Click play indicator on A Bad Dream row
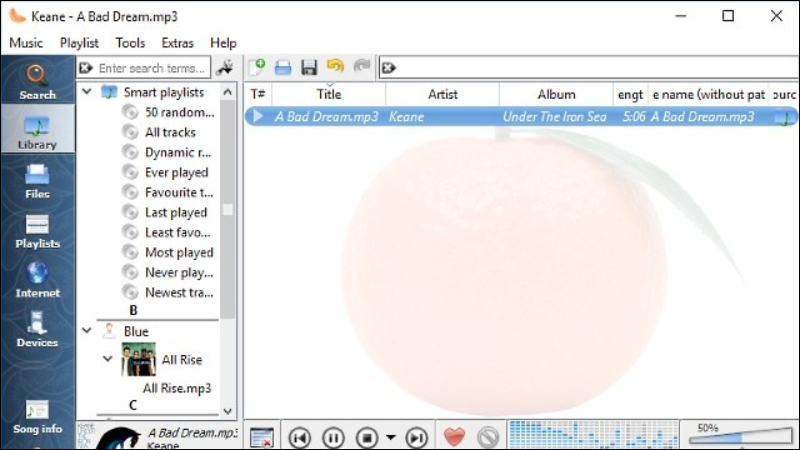Screen dimensions: 800x450 click(258, 116)
